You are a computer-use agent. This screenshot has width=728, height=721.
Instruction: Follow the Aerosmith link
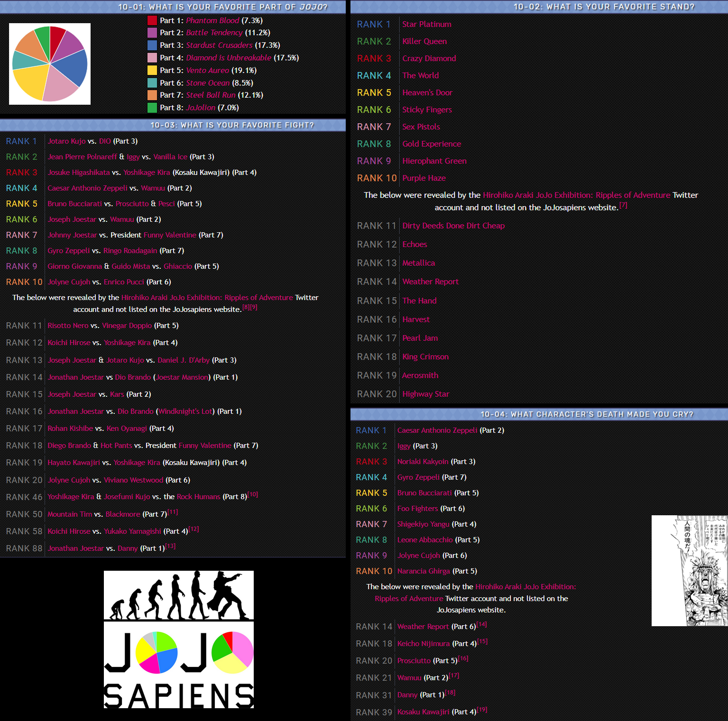pyautogui.click(x=420, y=375)
